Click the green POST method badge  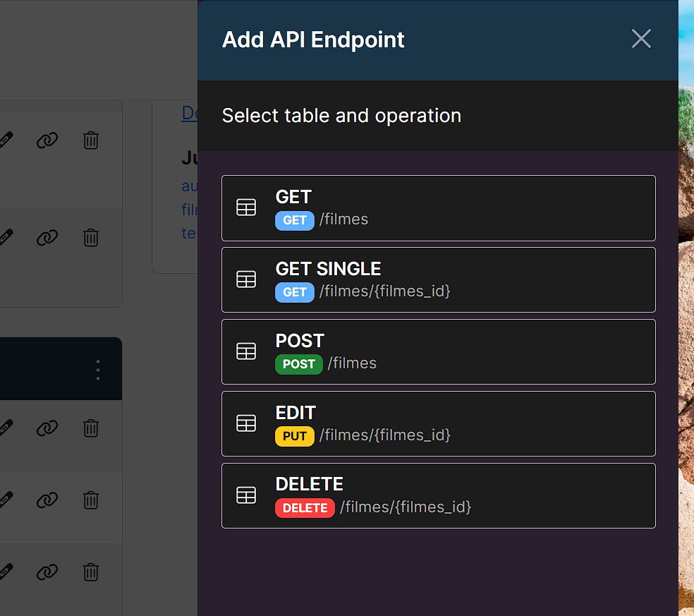click(299, 364)
